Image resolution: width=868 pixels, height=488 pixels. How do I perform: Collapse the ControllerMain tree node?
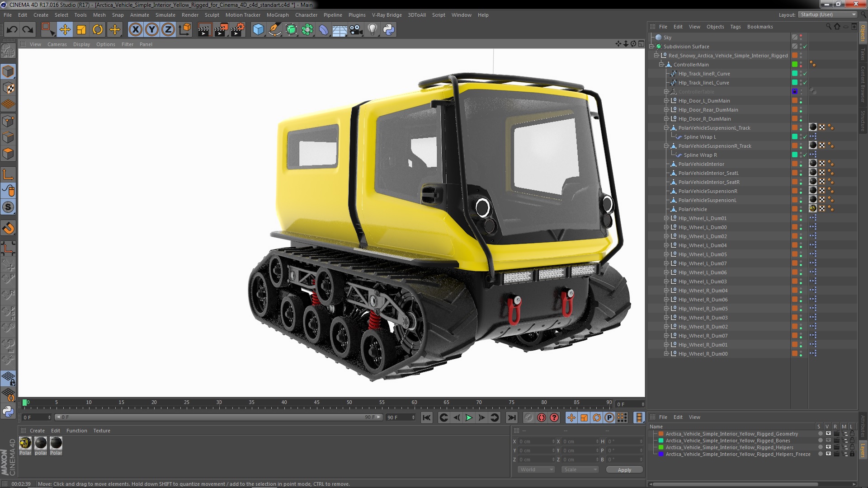(661, 65)
